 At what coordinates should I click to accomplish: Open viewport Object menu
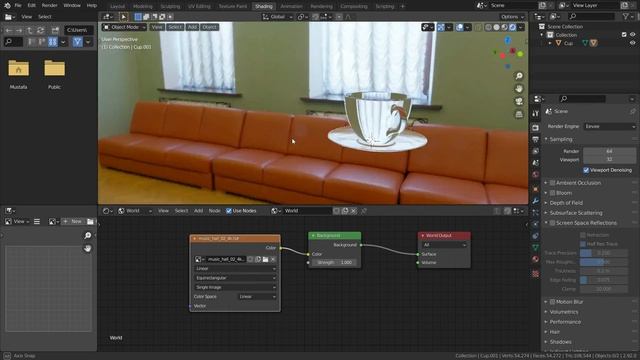pyautogui.click(x=209, y=27)
